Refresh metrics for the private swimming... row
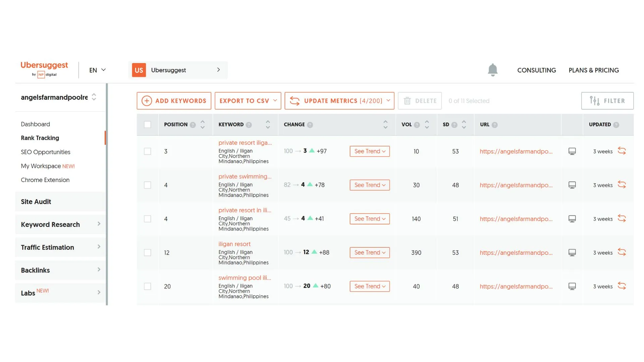This screenshot has height=362, width=644. 622,185
